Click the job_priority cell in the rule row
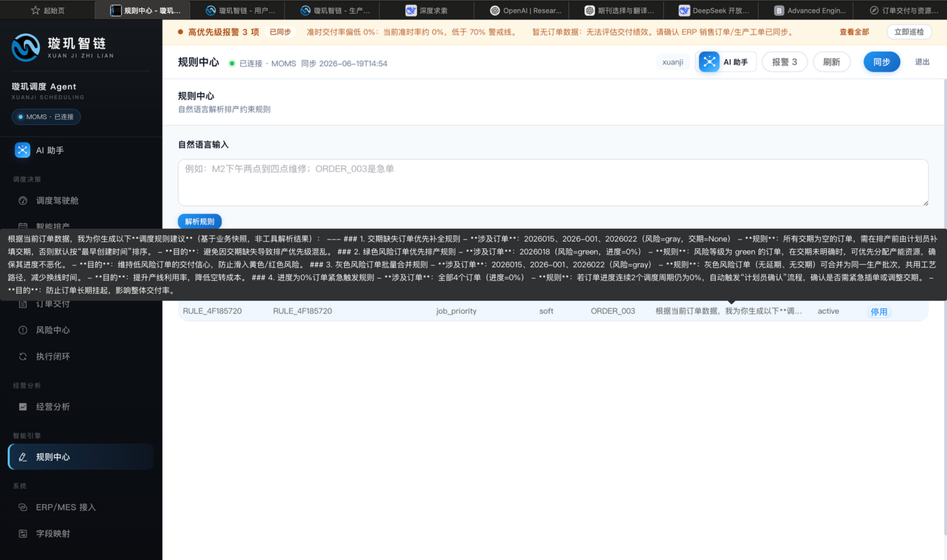Viewport: 947px width, 560px height. (456, 311)
